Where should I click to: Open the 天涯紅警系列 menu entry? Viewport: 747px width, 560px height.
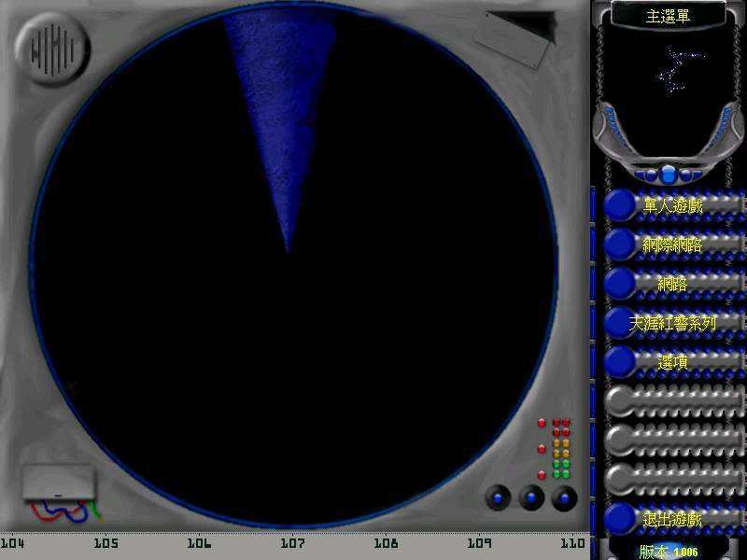pyautogui.click(x=672, y=323)
